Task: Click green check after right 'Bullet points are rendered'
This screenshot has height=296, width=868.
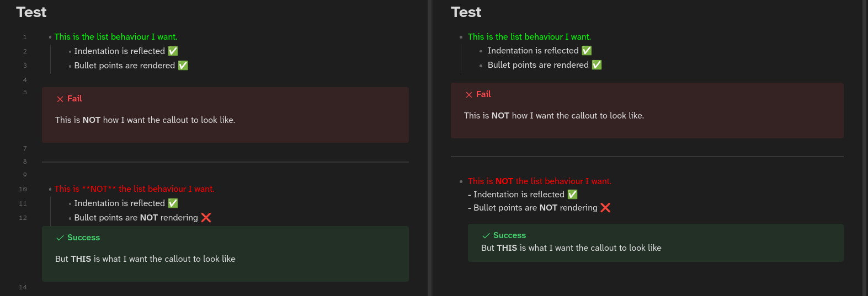Action: point(597,65)
